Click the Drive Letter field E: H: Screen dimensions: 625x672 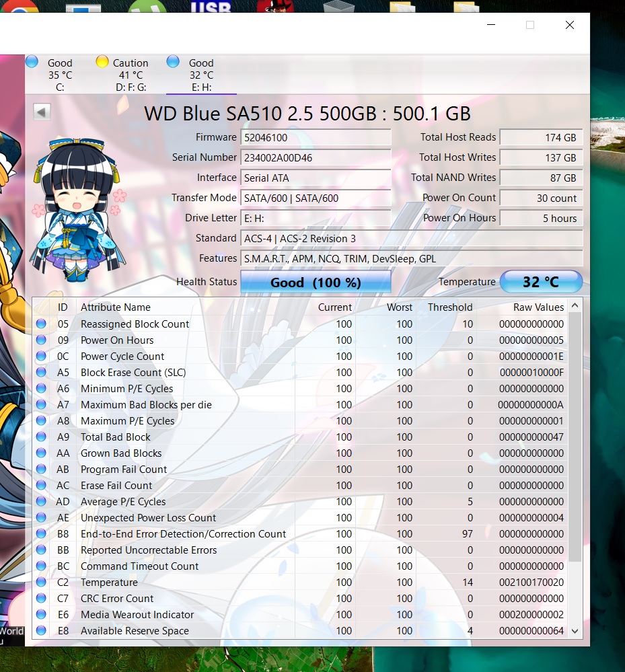pos(316,218)
